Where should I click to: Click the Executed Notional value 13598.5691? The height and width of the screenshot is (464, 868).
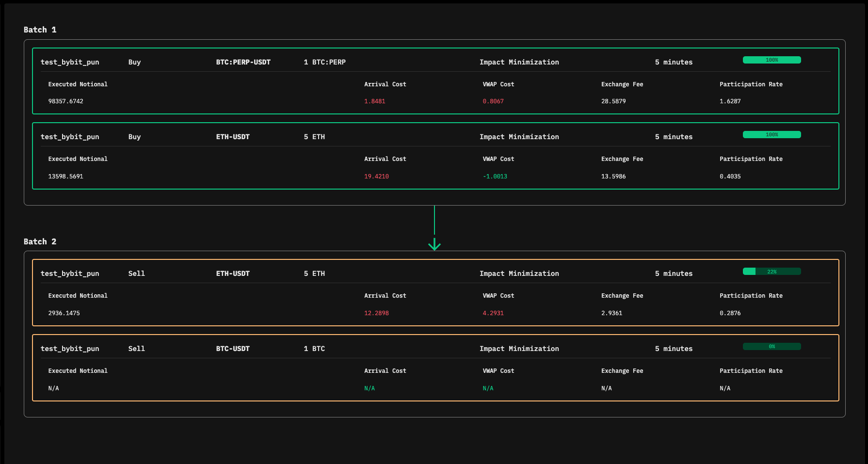(65, 176)
